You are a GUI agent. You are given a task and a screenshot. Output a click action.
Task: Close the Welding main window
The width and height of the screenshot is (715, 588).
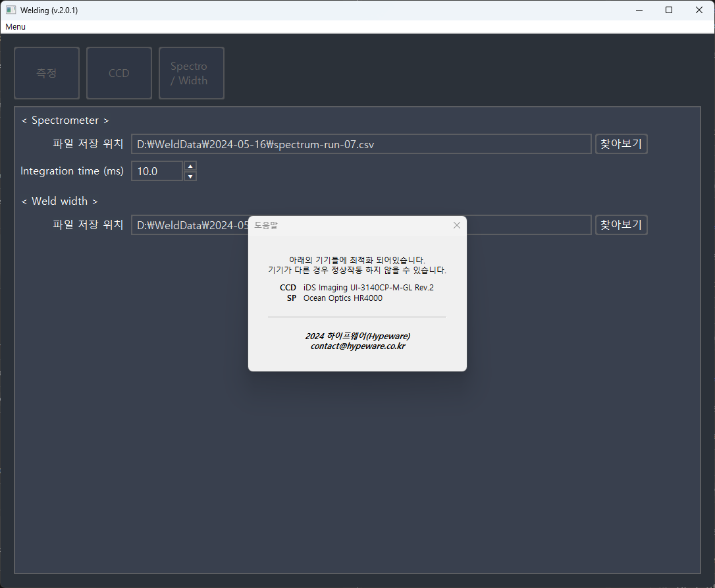point(699,10)
